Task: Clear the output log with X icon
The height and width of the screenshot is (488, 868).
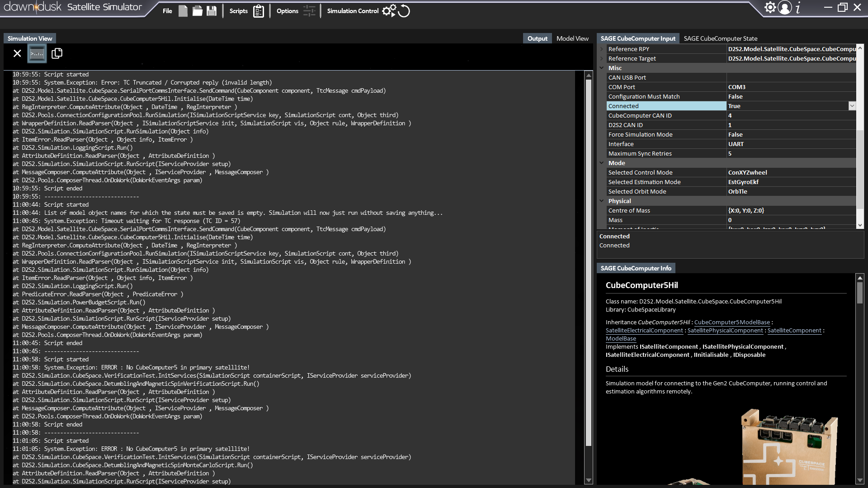Action: (17, 53)
